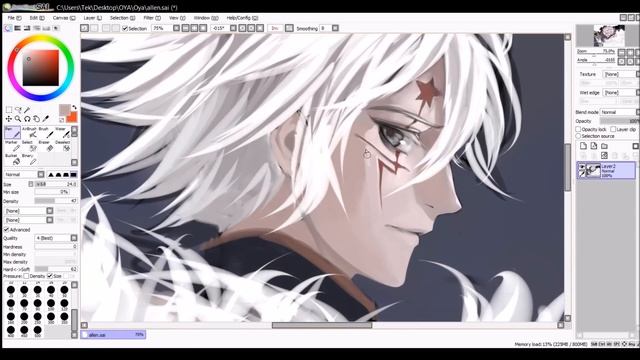
Task: Open the Layer menu
Action: click(x=93, y=18)
